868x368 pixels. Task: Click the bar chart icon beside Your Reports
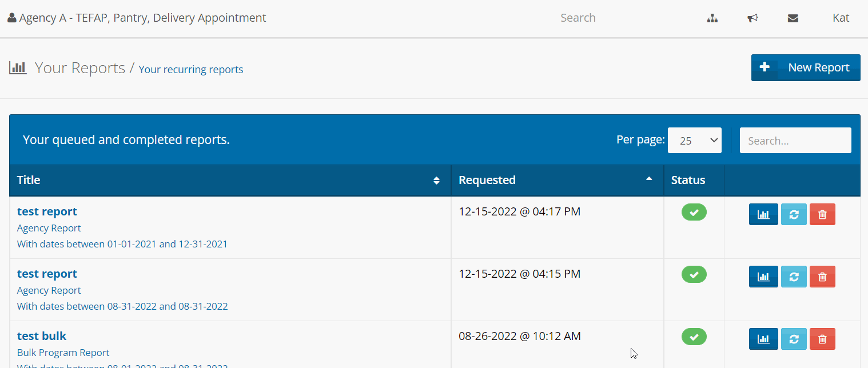tap(18, 67)
